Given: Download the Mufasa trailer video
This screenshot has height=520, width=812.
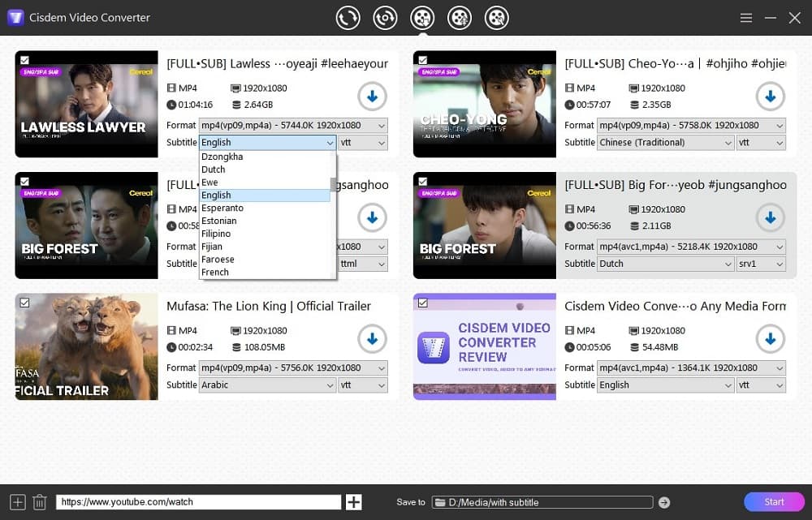Looking at the screenshot, I should point(372,339).
